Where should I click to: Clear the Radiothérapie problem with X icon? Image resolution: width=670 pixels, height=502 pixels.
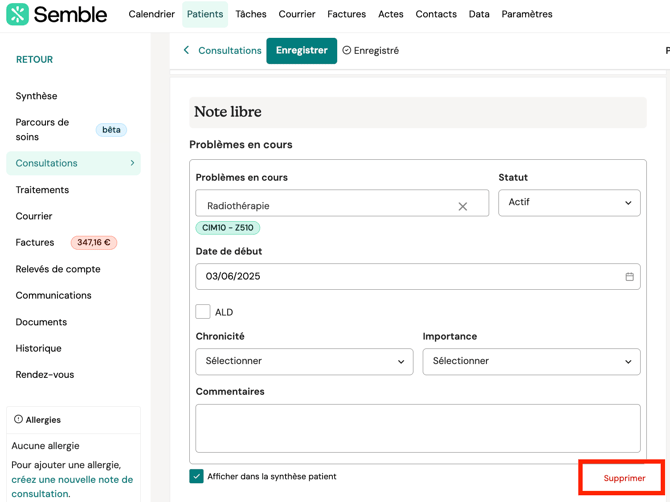(462, 206)
